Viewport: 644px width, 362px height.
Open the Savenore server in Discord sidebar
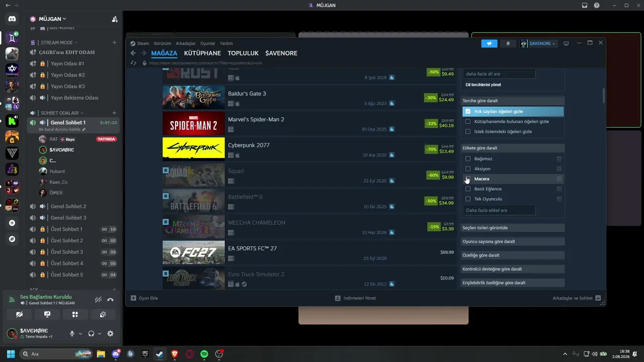[x=12, y=70]
